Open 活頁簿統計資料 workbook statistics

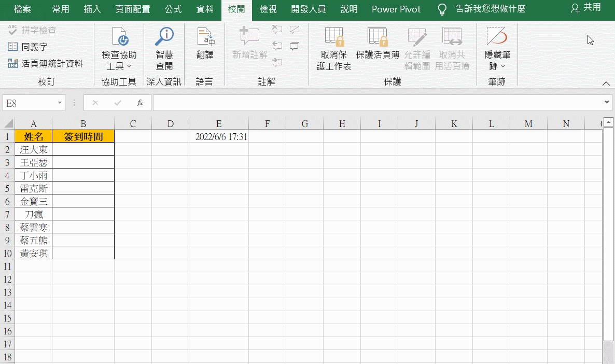point(46,63)
